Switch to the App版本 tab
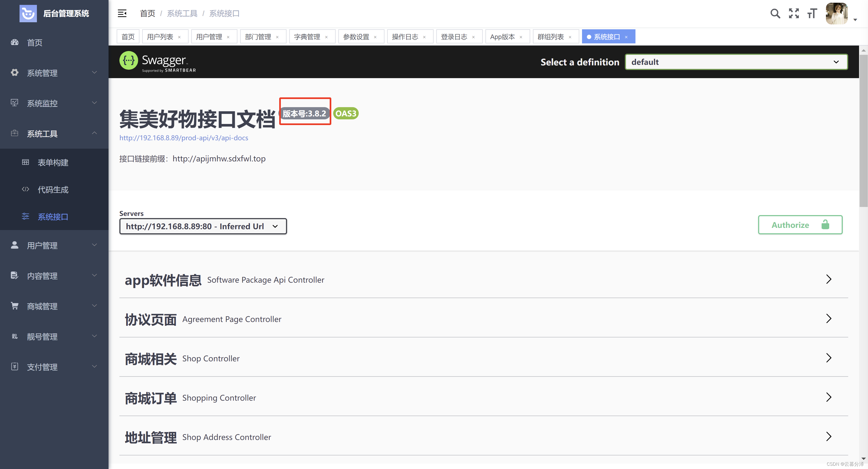The image size is (868, 469). [x=502, y=37]
